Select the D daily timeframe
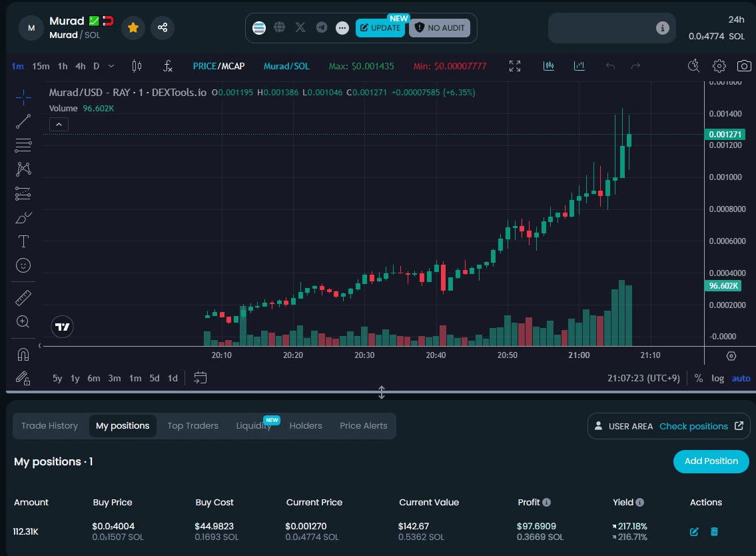This screenshot has height=556, width=756. [97, 66]
